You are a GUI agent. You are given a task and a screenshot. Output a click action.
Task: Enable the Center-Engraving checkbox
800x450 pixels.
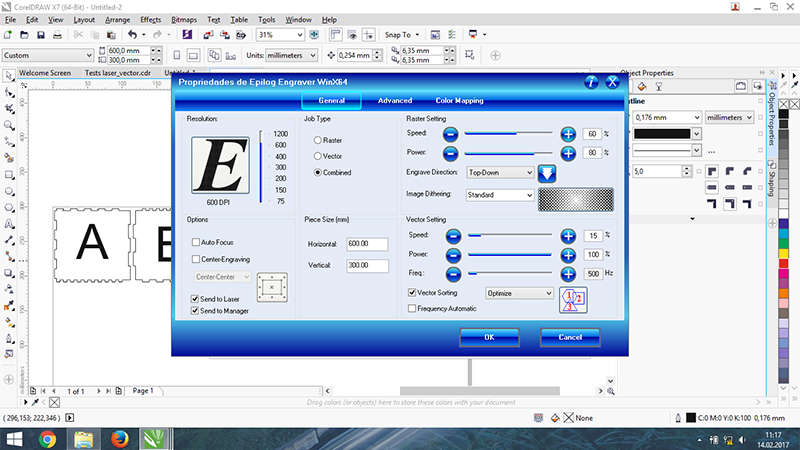195,259
